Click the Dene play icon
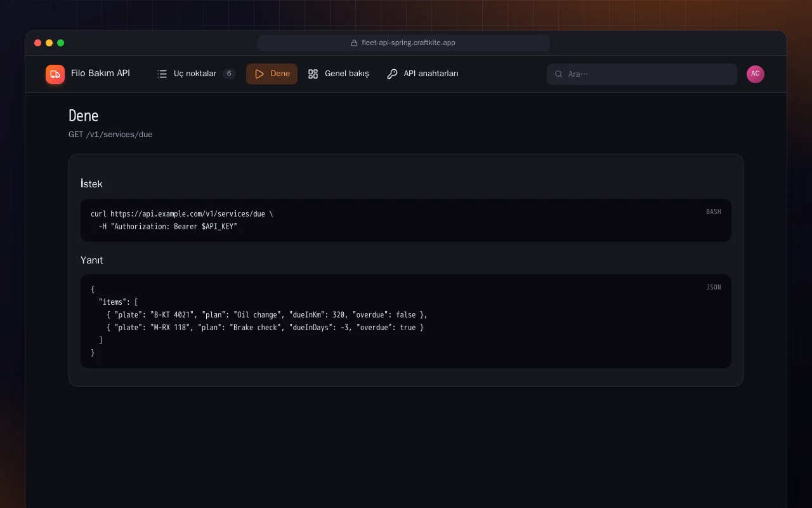 pyautogui.click(x=259, y=74)
